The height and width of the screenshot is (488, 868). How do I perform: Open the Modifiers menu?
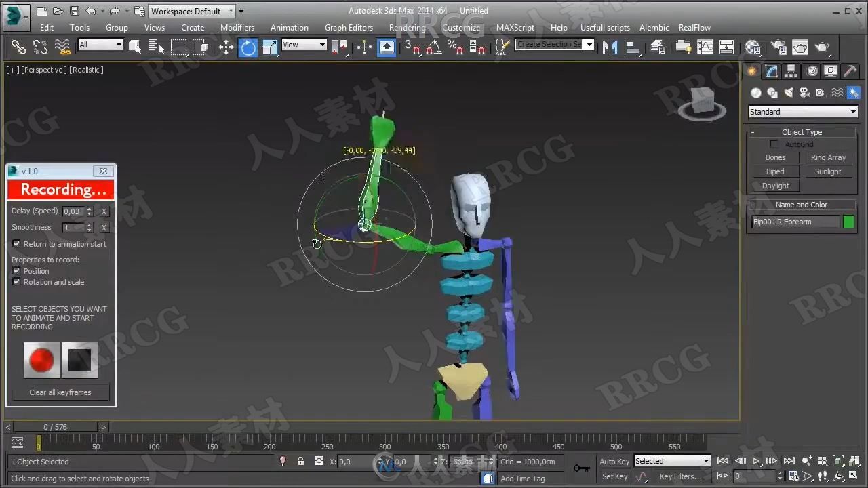(x=237, y=28)
